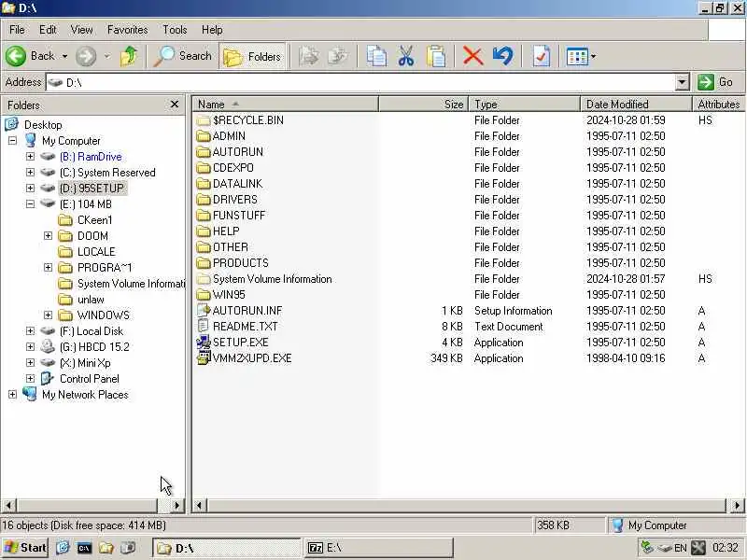Screen dimensions: 747x560
Task: Sort by the Name column header
Action: coord(286,104)
